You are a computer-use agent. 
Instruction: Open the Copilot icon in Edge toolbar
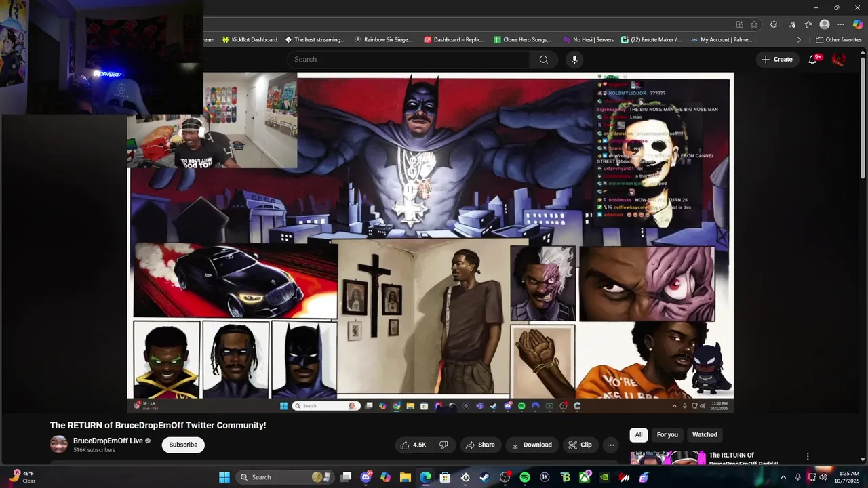pos(858,24)
